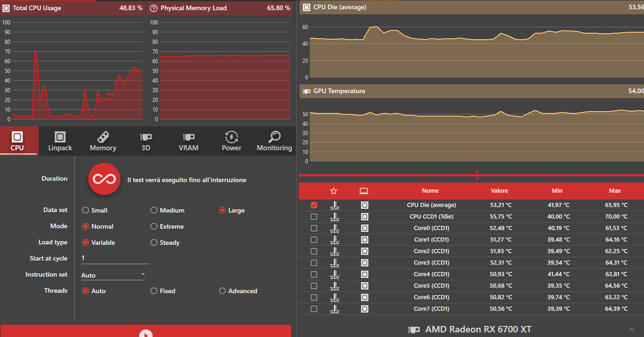Enable the Core7 (CCD1) checkbox
This screenshot has width=644, height=337.
pos(314,309)
